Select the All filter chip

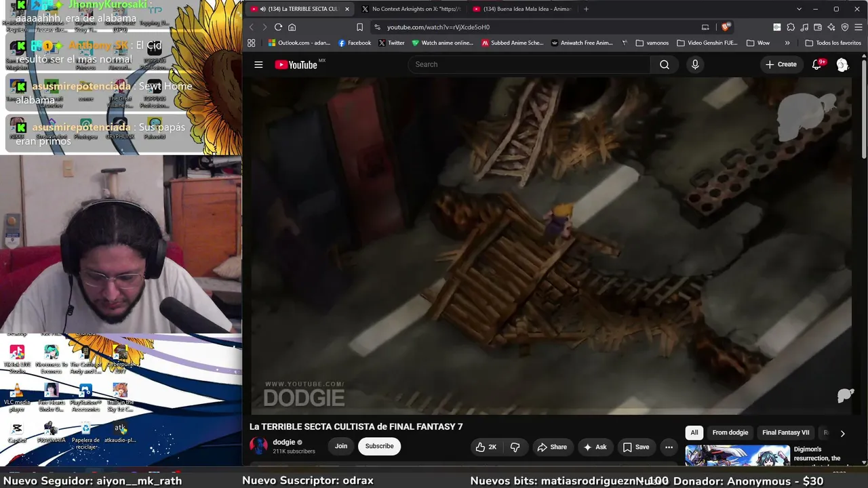[694, 432]
